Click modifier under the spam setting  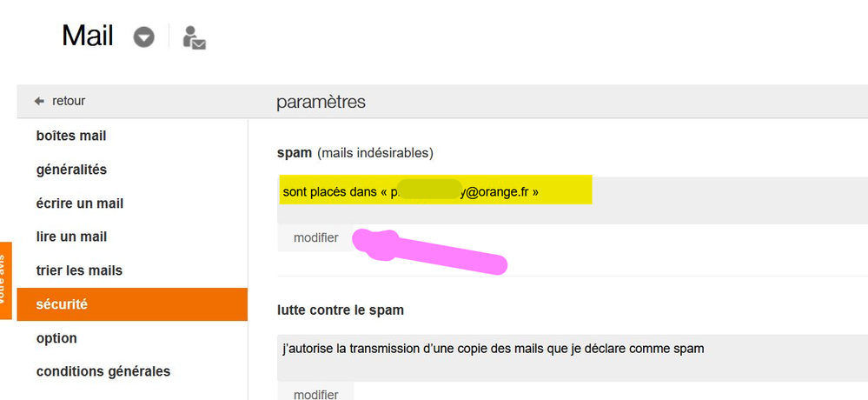316,237
